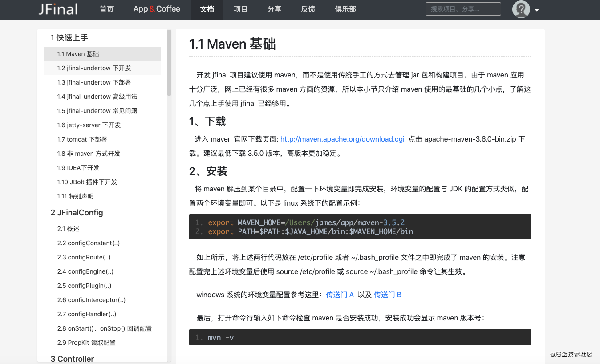
Task: Click the sidebar vertical scrollbar
Action: 169,62
